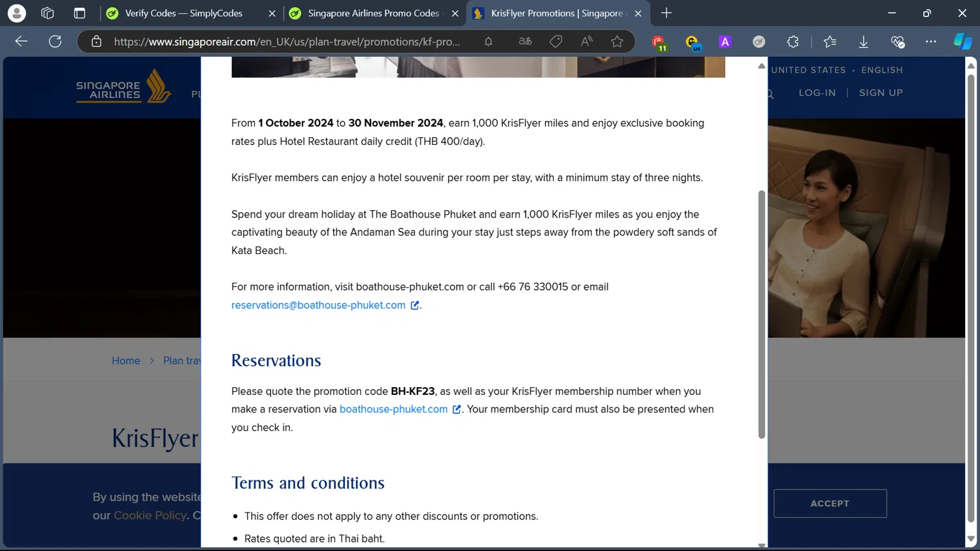Open the translate page icon

(525, 42)
